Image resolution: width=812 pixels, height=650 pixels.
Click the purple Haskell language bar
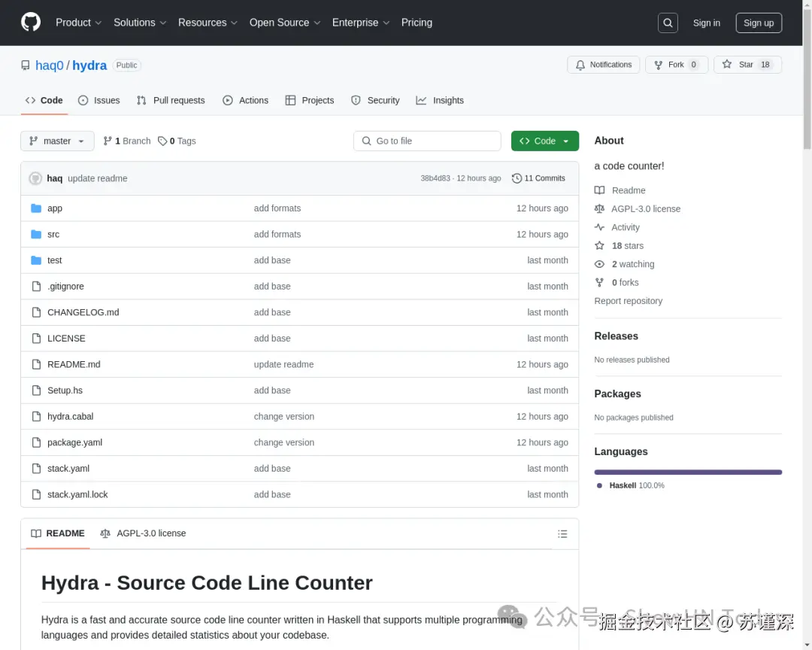(x=688, y=472)
